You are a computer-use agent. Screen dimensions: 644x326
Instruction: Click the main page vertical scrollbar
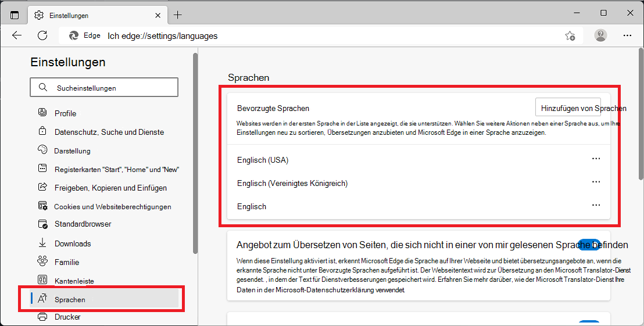[641, 114]
